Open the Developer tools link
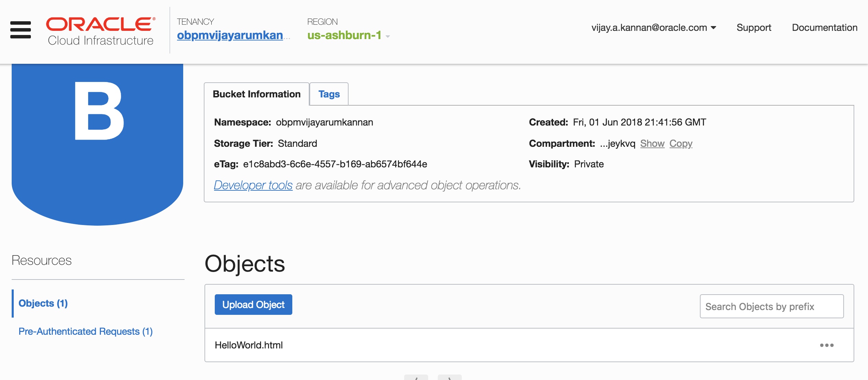Image resolution: width=868 pixels, height=380 pixels. coord(253,185)
